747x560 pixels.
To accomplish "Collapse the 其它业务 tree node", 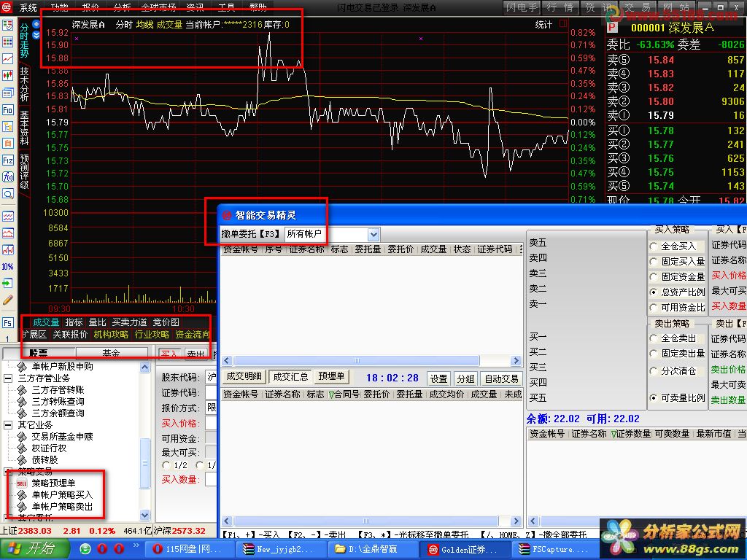I will pyautogui.click(x=8, y=425).
